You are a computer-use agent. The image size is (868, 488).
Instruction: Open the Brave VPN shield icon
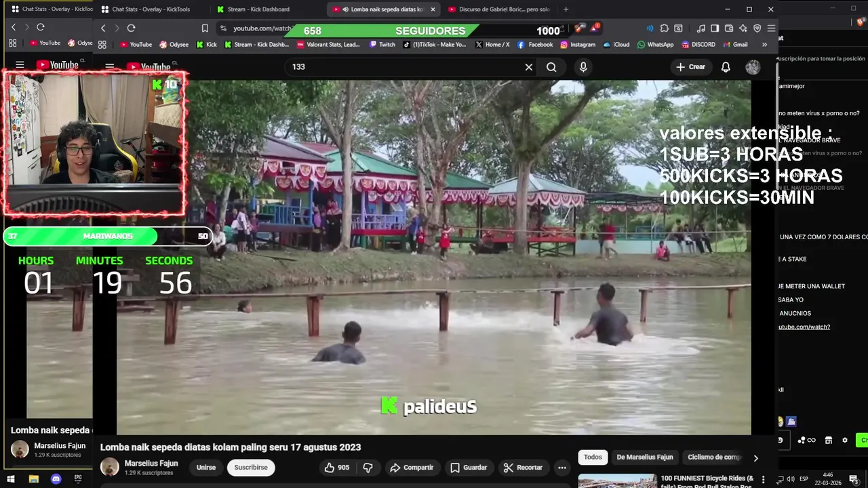coord(757,28)
